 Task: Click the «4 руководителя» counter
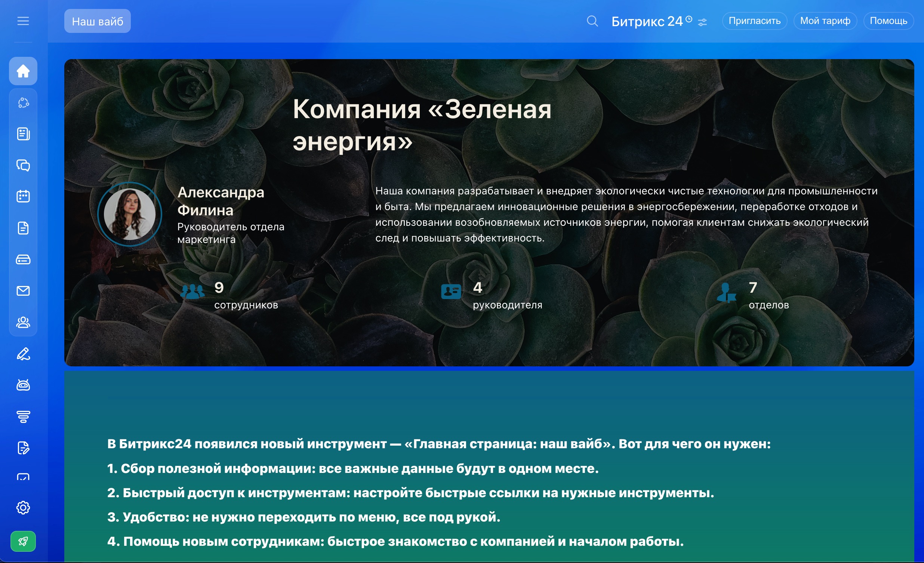point(507,295)
